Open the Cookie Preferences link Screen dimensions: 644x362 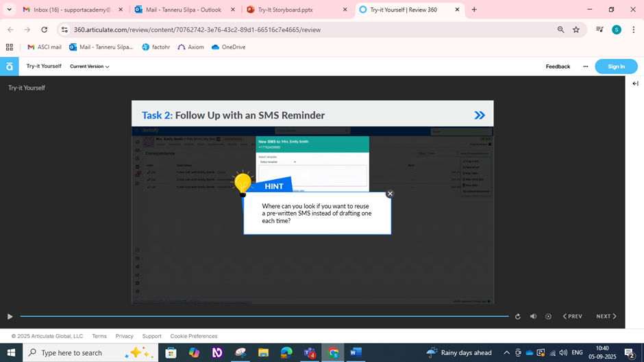tap(194, 336)
